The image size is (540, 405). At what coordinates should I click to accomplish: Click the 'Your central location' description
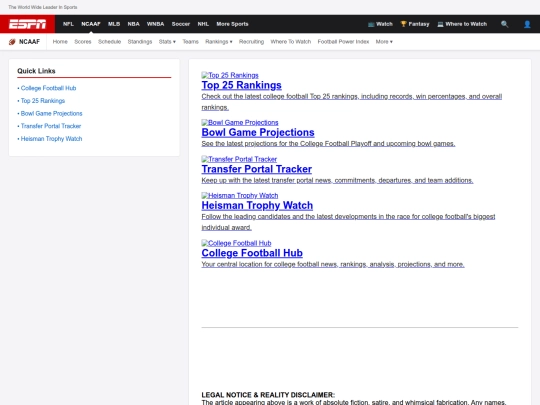[333, 264]
